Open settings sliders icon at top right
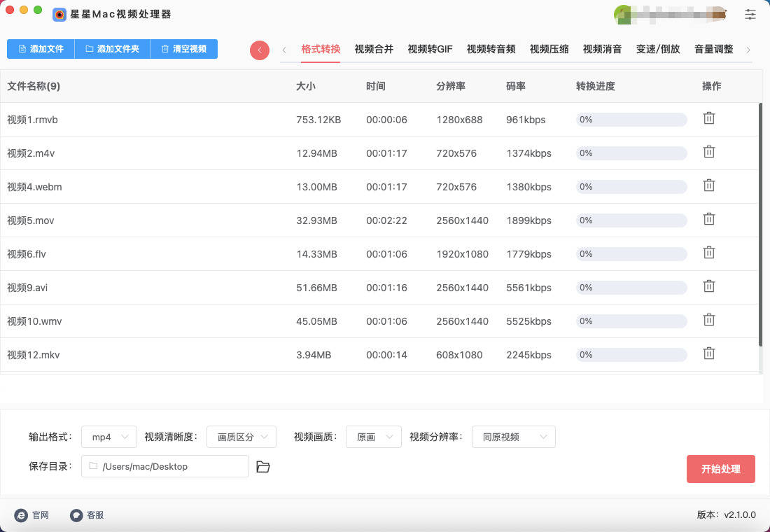The width and height of the screenshot is (770, 532). [750, 14]
